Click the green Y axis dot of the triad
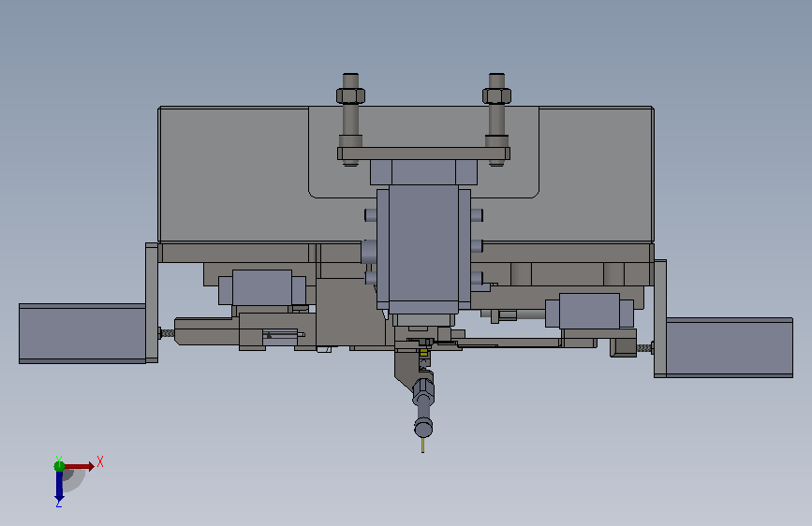Screen dimensions: 812x526 coord(59,466)
